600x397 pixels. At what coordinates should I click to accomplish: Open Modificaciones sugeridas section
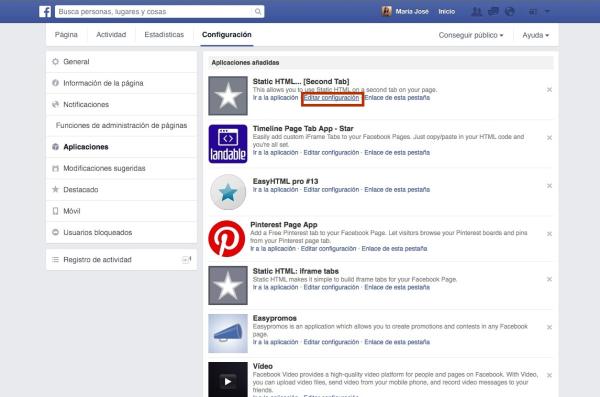(121, 168)
